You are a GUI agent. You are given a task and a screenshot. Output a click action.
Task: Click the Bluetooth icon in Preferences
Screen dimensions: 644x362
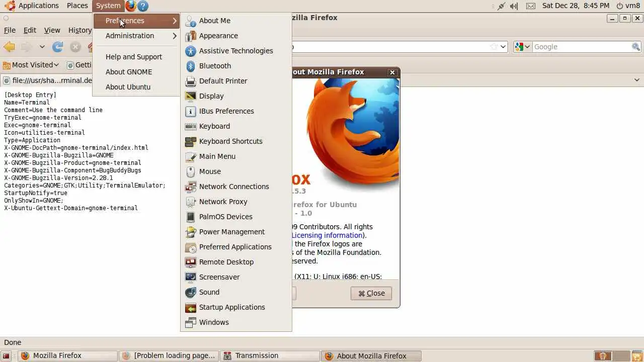(191, 66)
